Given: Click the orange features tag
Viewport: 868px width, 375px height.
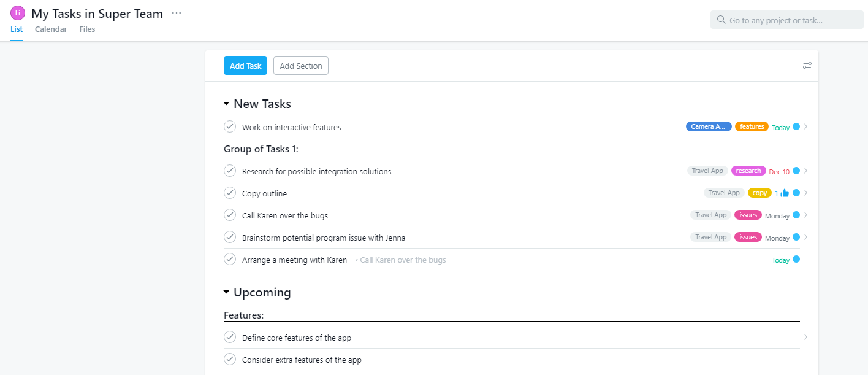Looking at the screenshot, I should pos(752,126).
